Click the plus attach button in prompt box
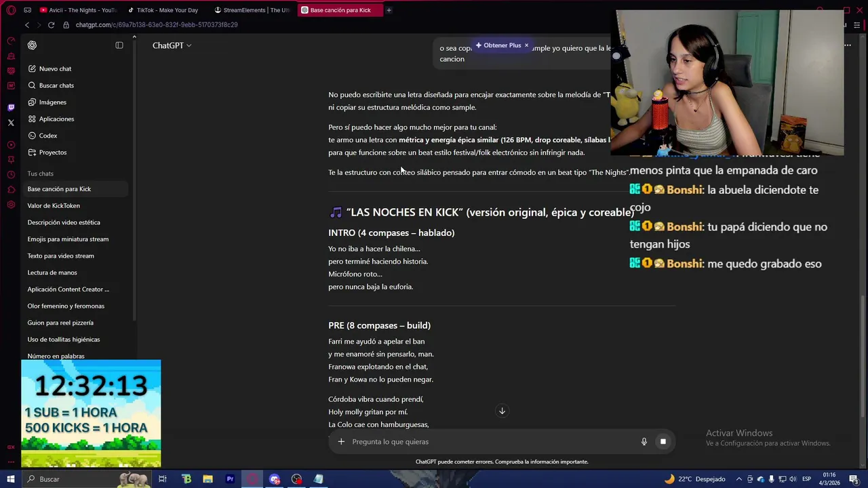868x488 pixels. 341,442
